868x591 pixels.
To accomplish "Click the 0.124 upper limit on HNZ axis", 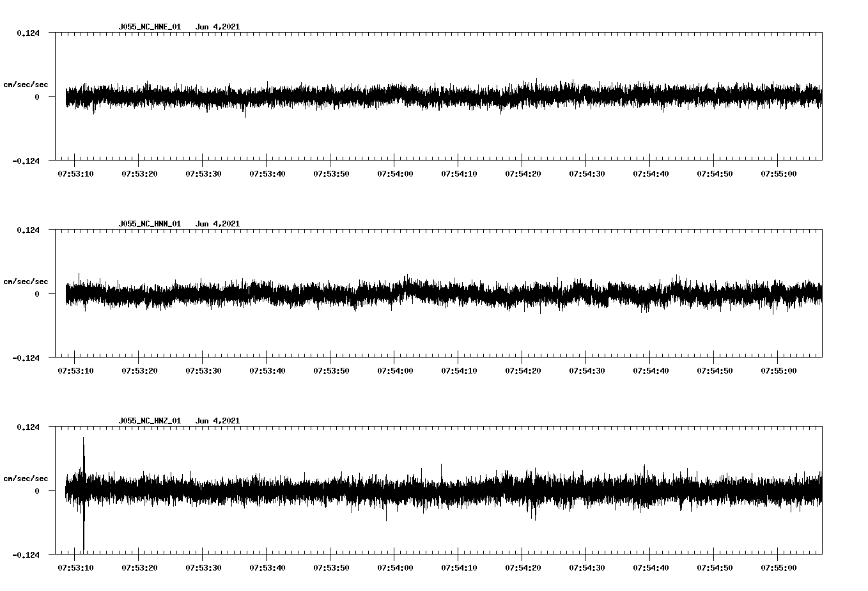I will click(x=28, y=427).
